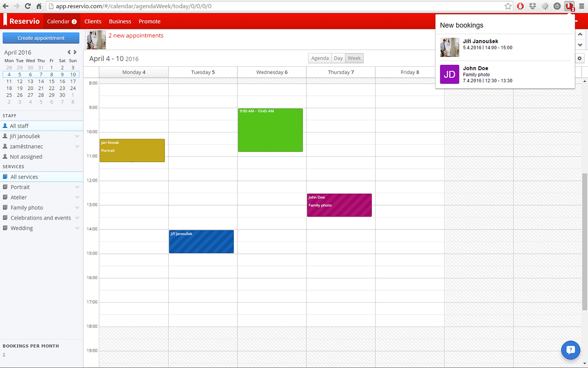Click the scroll-up arrow above the calendar
Viewport: 588px width, 368px height.
(x=580, y=34)
